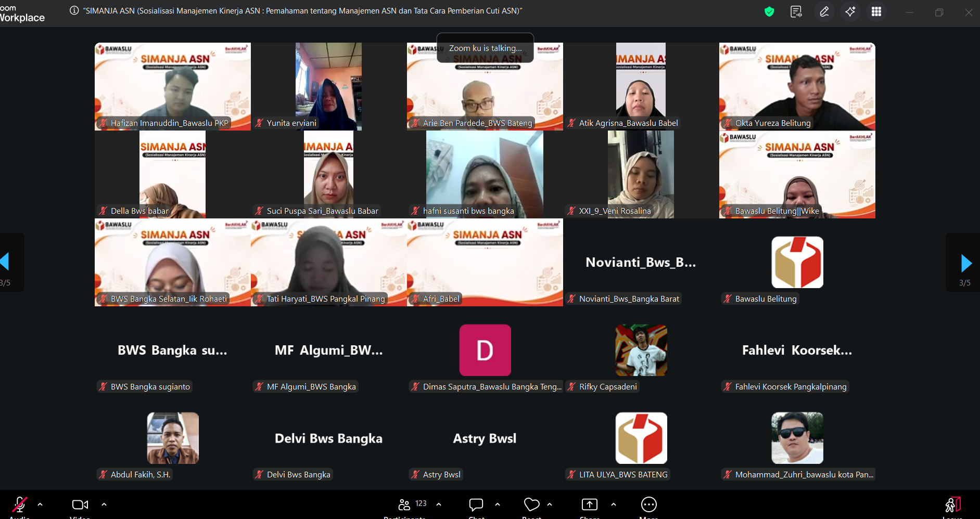Expand participants options caret
The height and width of the screenshot is (519, 980).
(x=439, y=504)
